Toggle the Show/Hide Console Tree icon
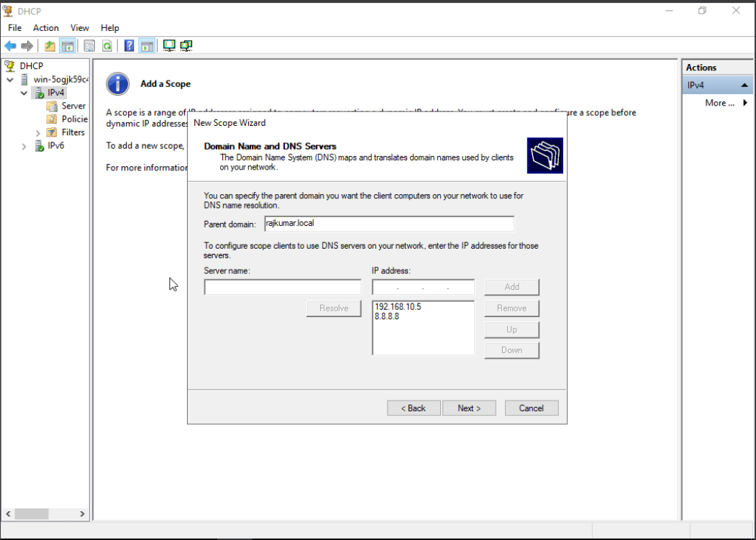The image size is (756, 540). [x=68, y=46]
